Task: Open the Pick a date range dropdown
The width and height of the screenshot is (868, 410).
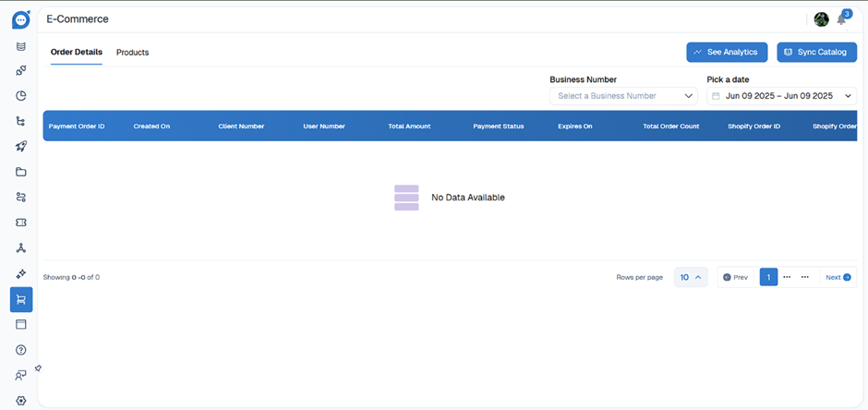Action: tap(781, 96)
